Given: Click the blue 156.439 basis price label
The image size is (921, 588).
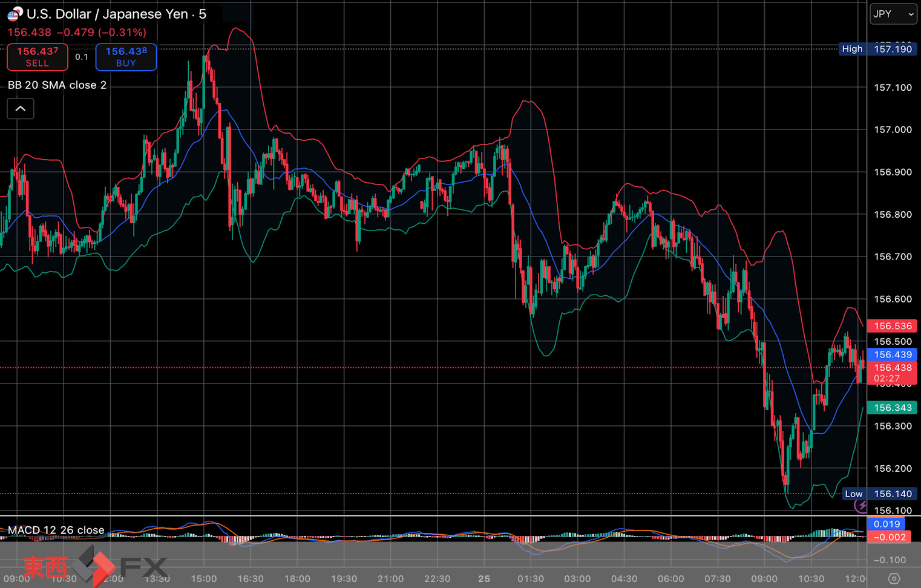Looking at the screenshot, I should 892,354.
